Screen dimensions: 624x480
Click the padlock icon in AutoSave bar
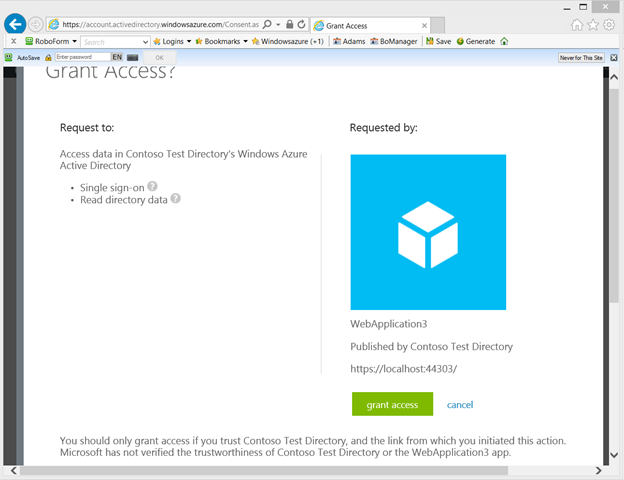click(x=48, y=58)
